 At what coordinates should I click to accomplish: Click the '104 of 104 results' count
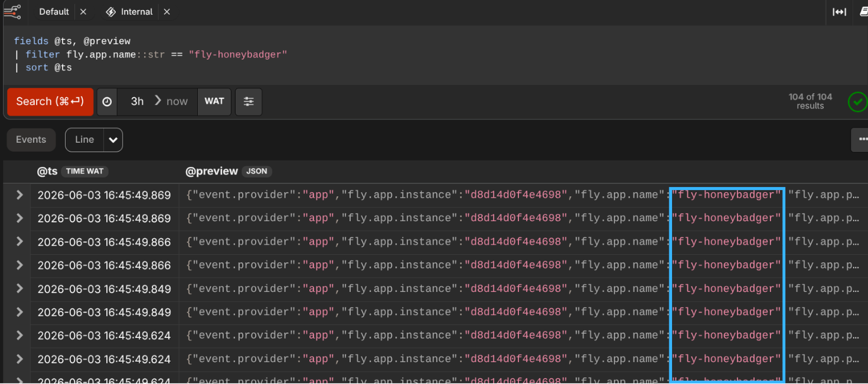[x=810, y=102]
